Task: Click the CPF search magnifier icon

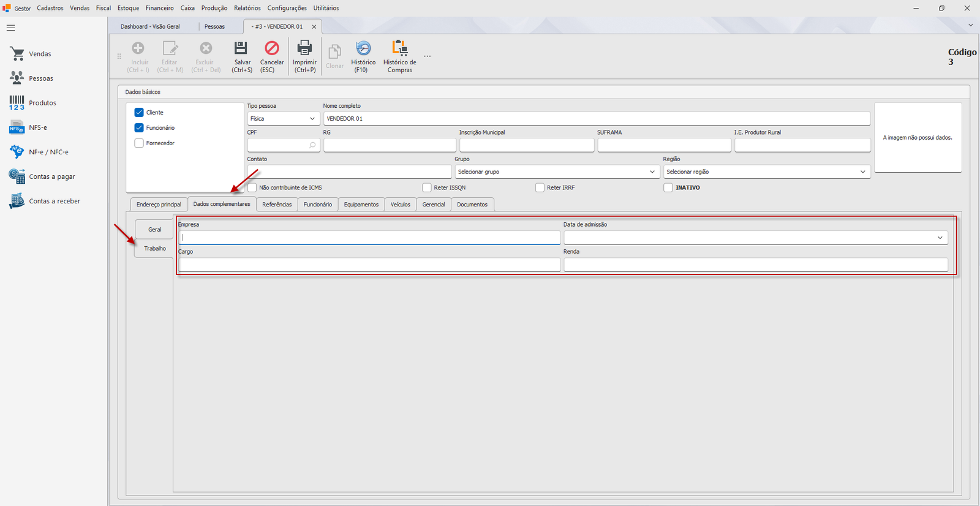Action: click(x=312, y=145)
